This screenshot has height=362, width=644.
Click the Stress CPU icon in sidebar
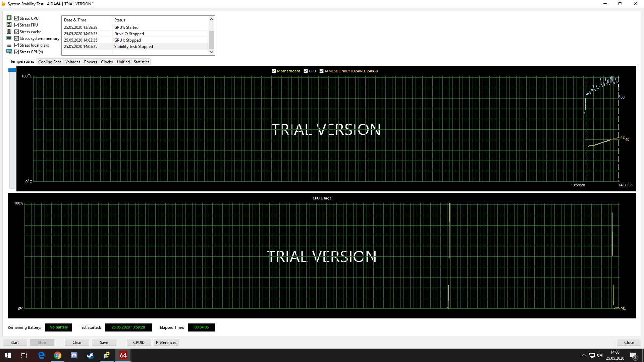pos(9,18)
